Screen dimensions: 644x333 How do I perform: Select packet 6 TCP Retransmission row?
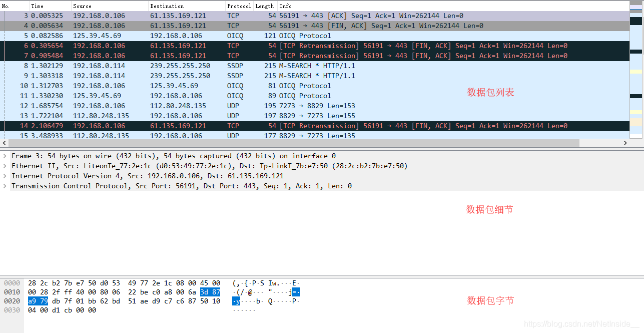coord(315,46)
